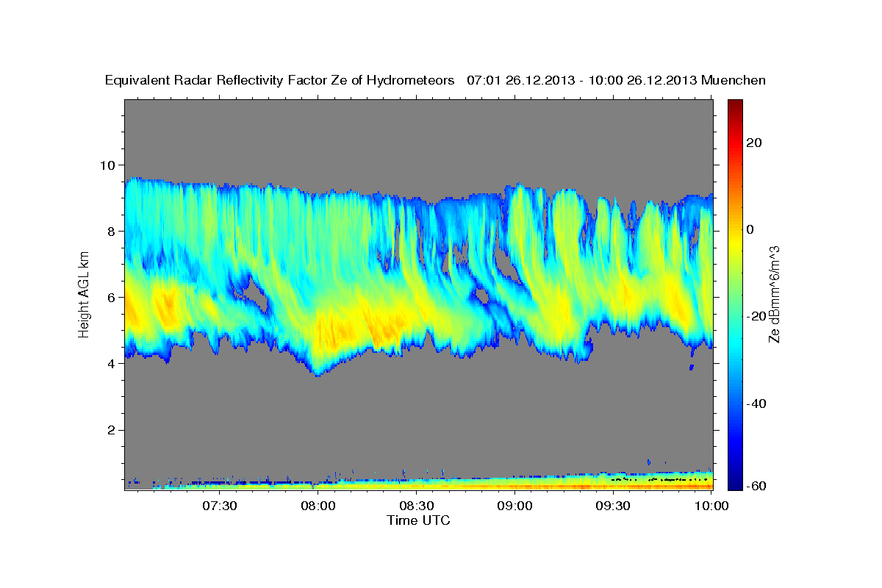This screenshot has height=588, width=882.
Task: Click the 'Ze dBmm^6/m^3' colorbar label
Action: (774, 295)
